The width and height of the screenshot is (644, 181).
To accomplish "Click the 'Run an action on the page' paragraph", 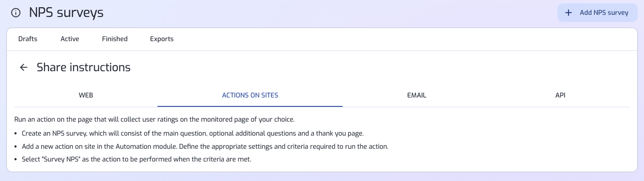I will click(155, 119).
